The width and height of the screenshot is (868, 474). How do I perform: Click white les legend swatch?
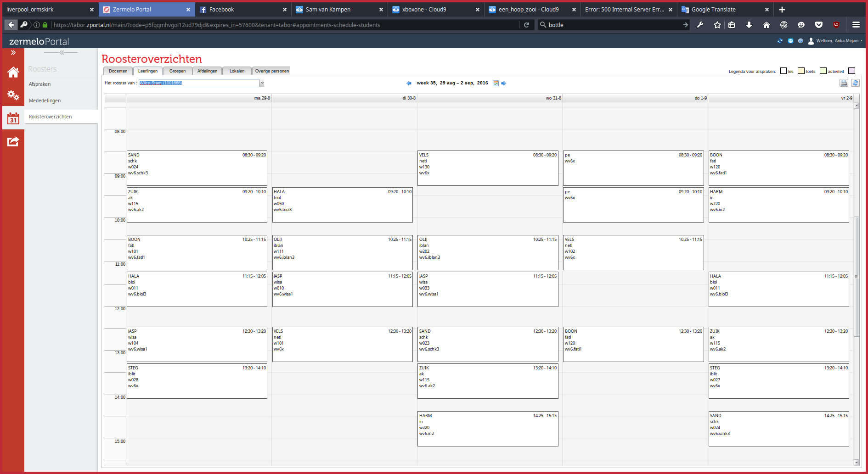point(783,71)
